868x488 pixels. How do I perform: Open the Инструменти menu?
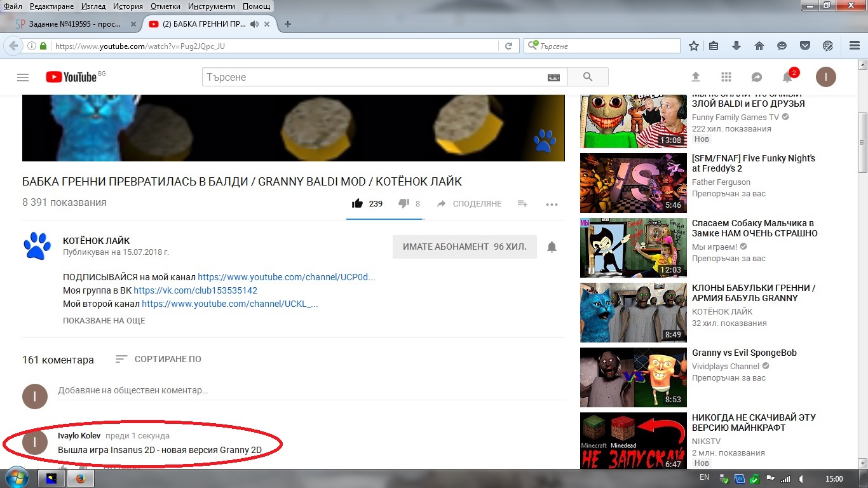pyautogui.click(x=212, y=6)
